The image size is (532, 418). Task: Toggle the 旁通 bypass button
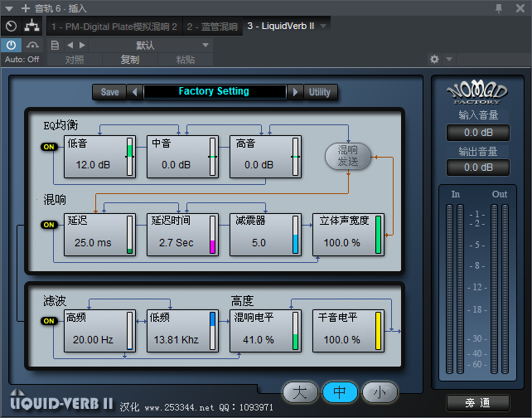click(477, 403)
